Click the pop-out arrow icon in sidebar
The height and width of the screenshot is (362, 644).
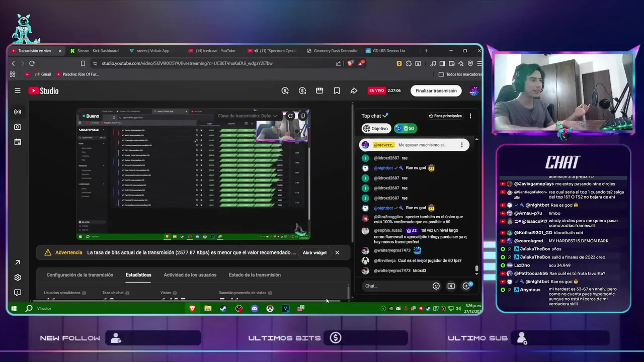pos(18,262)
